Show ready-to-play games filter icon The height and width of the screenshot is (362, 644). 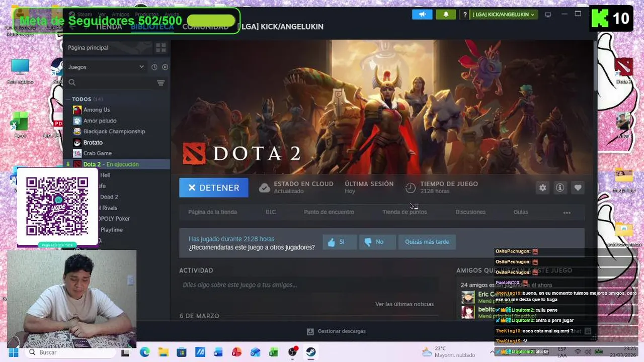165,67
